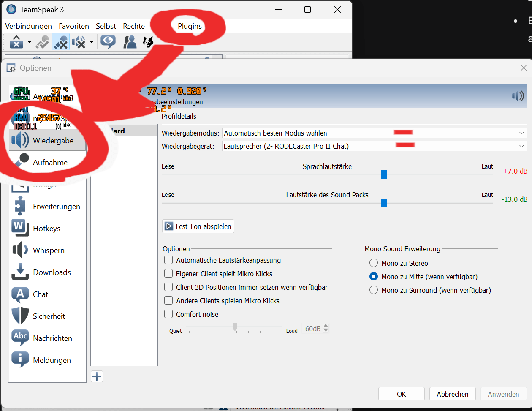Open the Plugins menu
This screenshot has width=532, height=411.
[190, 26]
